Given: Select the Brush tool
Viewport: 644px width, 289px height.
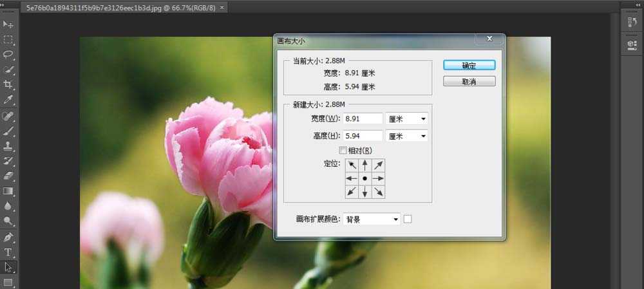Looking at the screenshot, I should click(x=8, y=131).
